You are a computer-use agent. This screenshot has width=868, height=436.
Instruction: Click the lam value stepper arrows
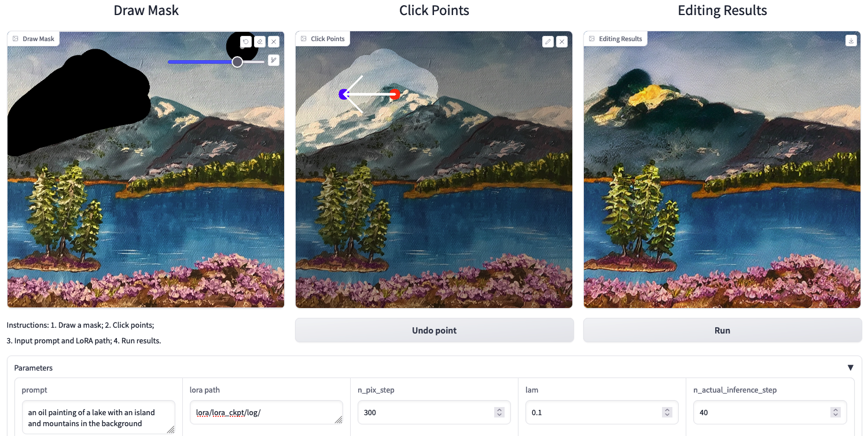click(667, 413)
